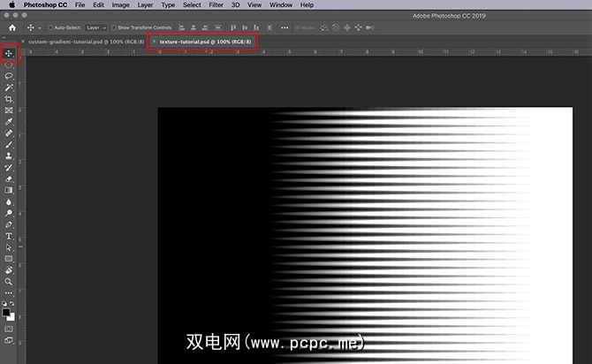
Task: Swap foreground and background colors
Action: (x=12, y=303)
